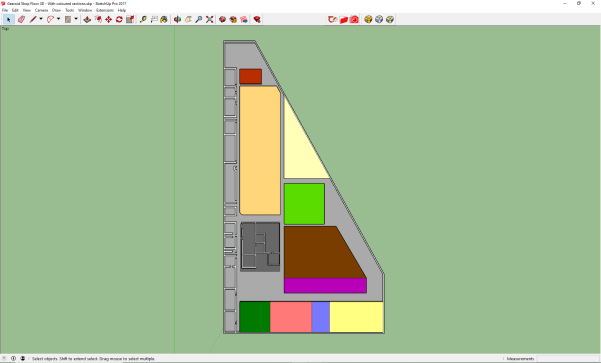Image resolution: width=601 pixels, height=363 pixels.
Task: Select the Rotate tool
Action: (119, 20)
